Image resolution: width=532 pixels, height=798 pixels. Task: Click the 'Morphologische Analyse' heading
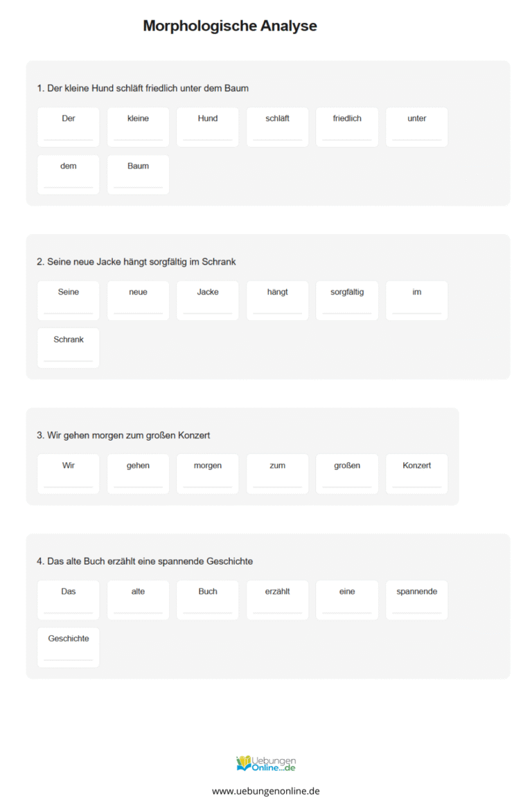click(230, 26)
